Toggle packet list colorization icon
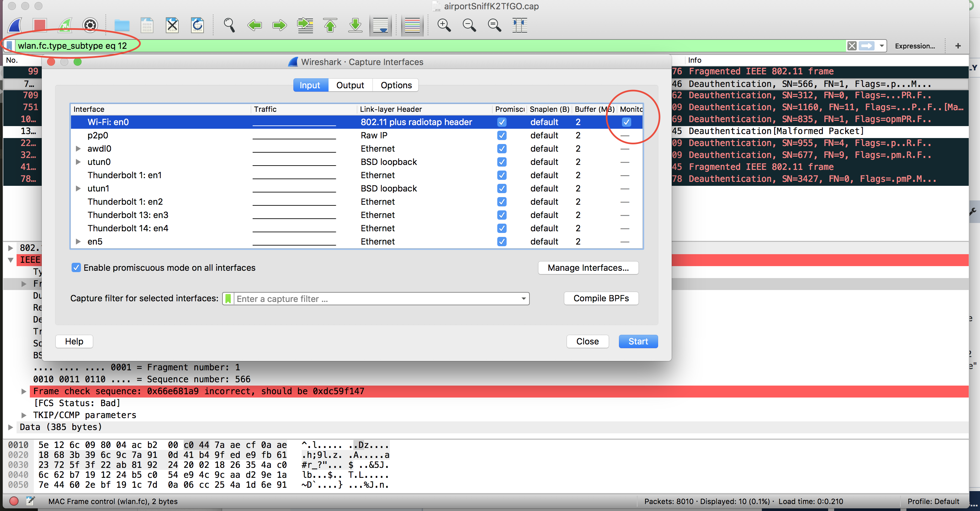The height and width of the screenshot is (511, 980). pyautogui.click(x=412, y=25)
